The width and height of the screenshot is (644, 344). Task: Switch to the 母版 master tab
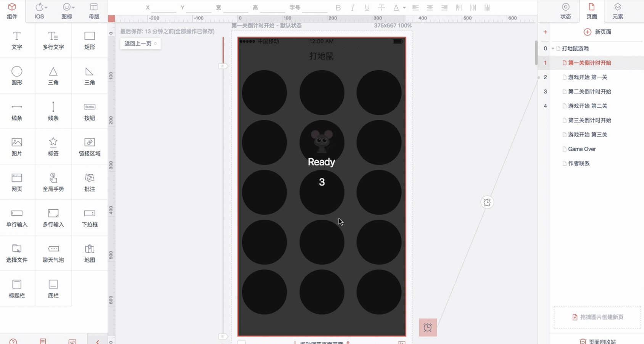tap(94, 11)
